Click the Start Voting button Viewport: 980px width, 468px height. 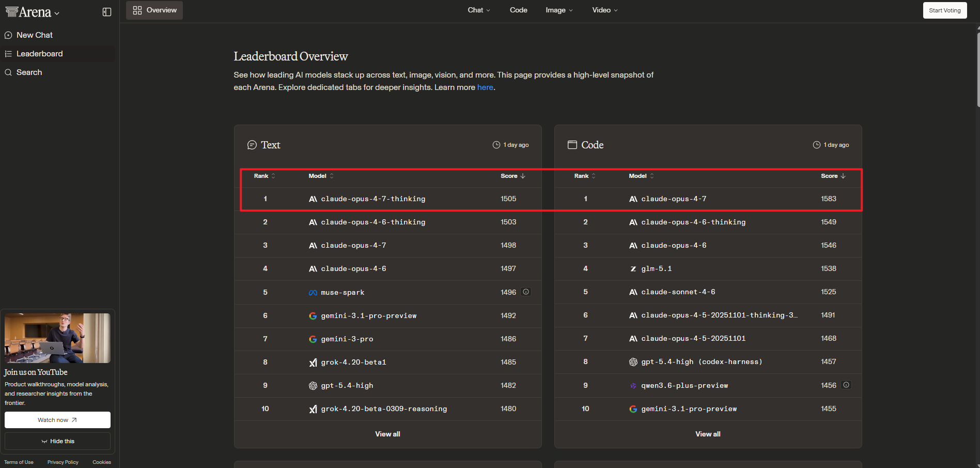point(944,10)
